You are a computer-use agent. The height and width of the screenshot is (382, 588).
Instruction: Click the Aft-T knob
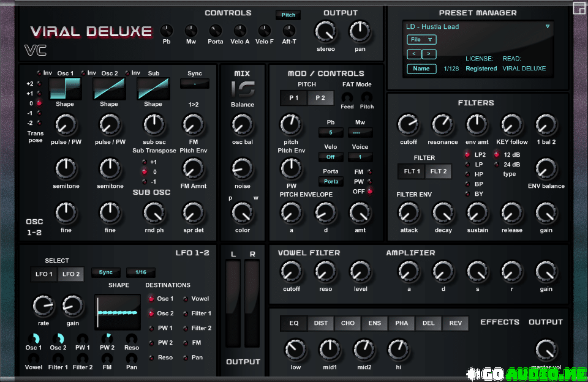click(288, 31)
